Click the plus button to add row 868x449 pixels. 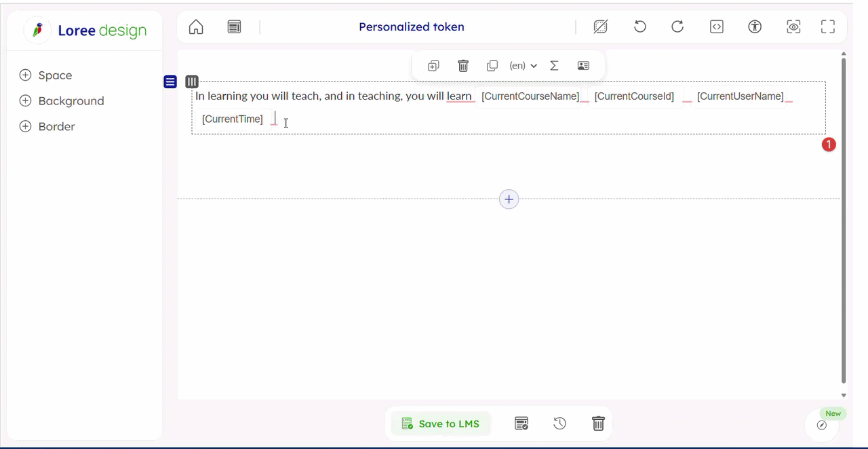(x=509, y=199)
